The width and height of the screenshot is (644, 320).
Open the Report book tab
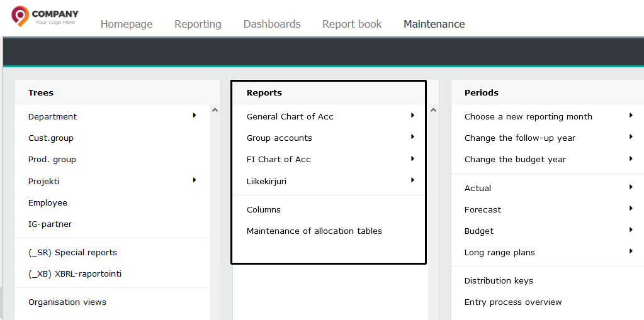pyautogui.click(x=352, y=25)
